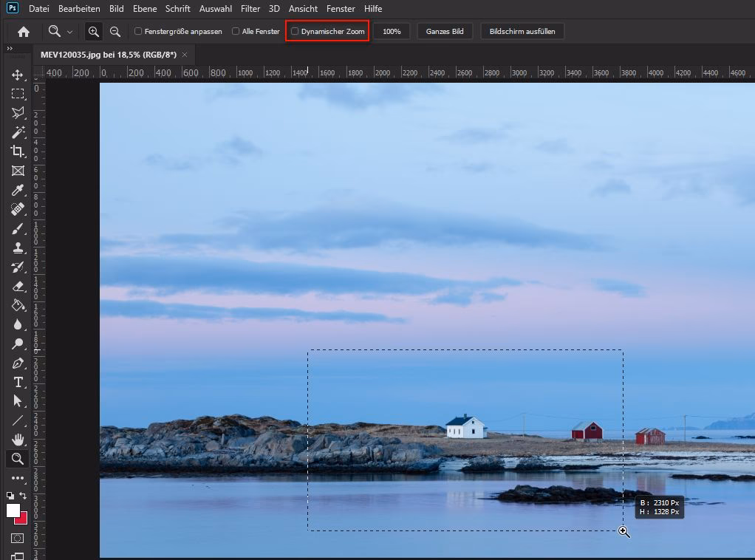Open the Filter menu
The width and height of the screenshot is (755, 560).
pyautogui.click(x=250, y=9)
